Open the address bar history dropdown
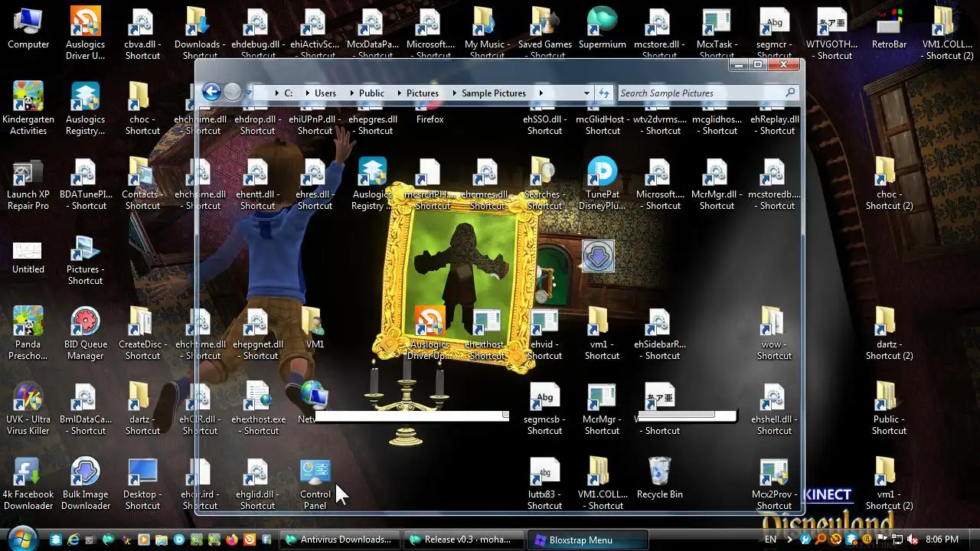980x551 pixels. (586, 93)
